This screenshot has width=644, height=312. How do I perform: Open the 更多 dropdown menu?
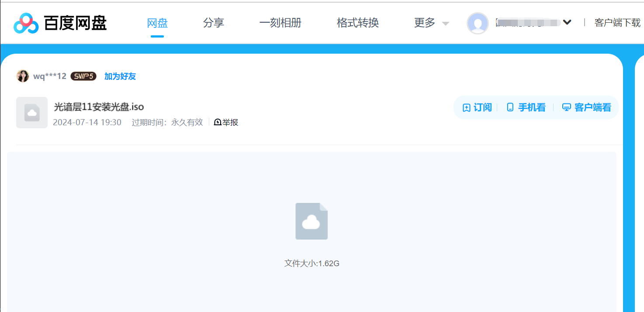tap(423, 23)
